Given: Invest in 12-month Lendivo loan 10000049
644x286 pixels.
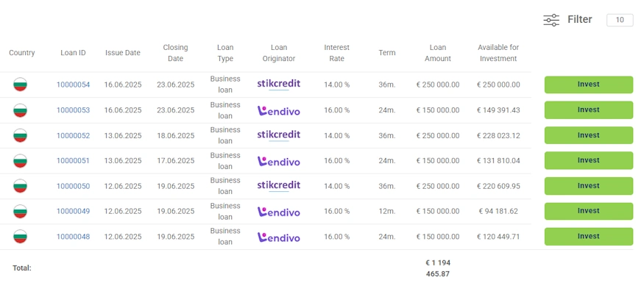Looking at the screenshot, I should [x=589, y=211].
